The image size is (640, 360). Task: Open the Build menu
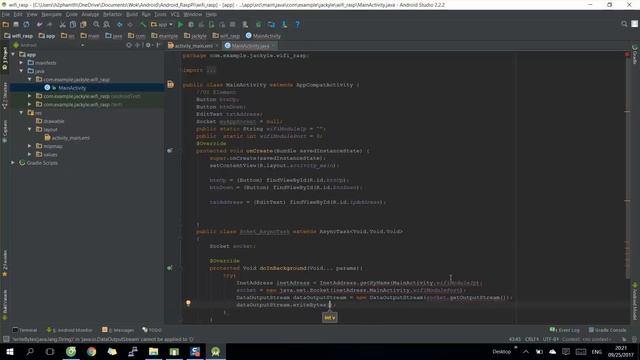tap(132, 14)
